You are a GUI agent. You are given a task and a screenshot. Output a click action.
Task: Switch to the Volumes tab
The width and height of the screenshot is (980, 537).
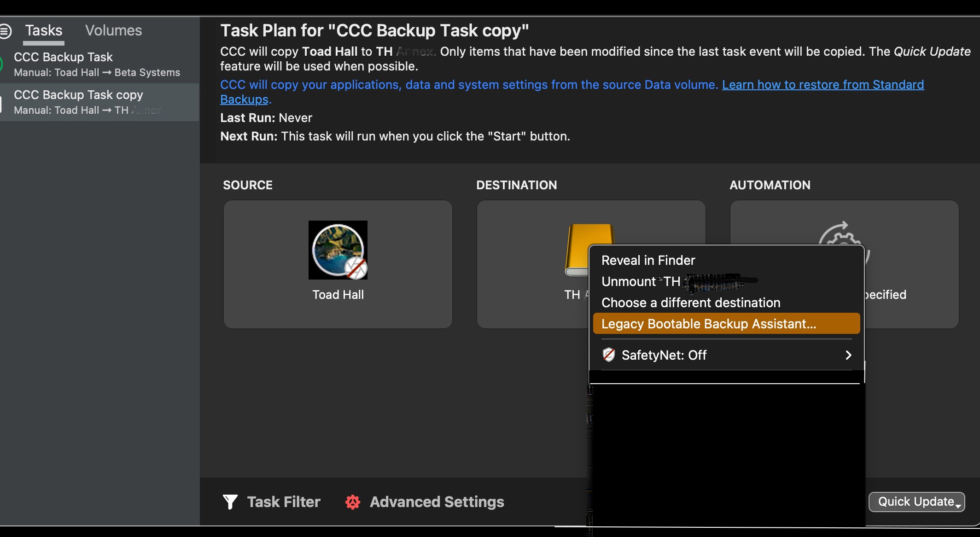click(x=113, y=31)
